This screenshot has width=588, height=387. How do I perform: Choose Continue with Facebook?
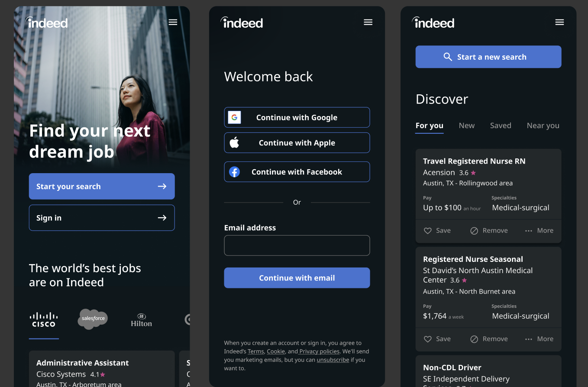tap(297, 172)
